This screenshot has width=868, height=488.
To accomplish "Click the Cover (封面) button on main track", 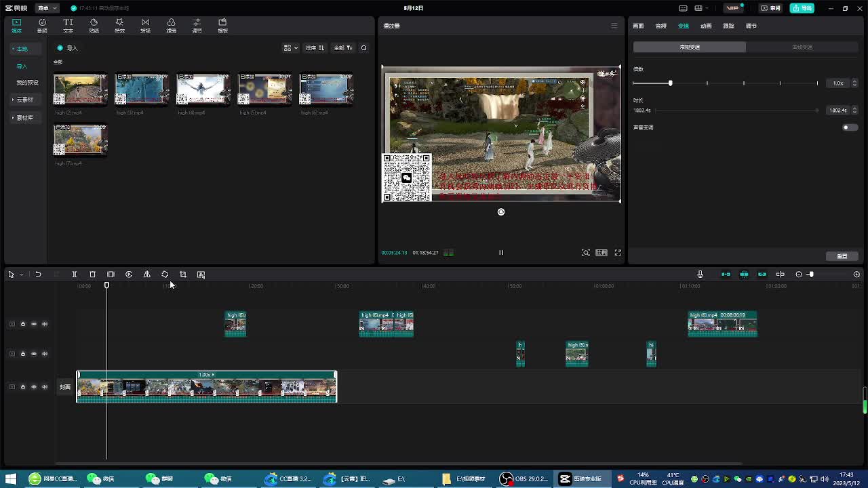I will tap(65, 387).
